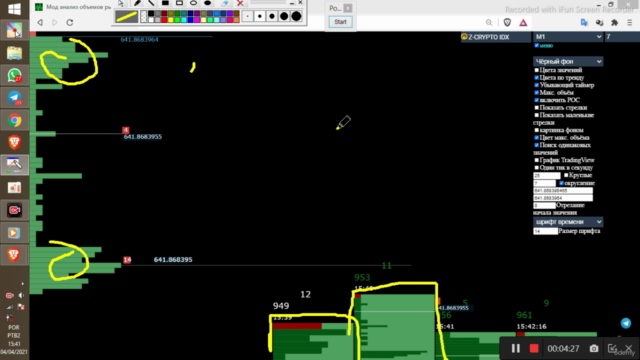Image resolution: width=640 pixels, height=360 pixels.
Task: Enable 'Один тик в секунду' checkbox
Action: [537, 168]
